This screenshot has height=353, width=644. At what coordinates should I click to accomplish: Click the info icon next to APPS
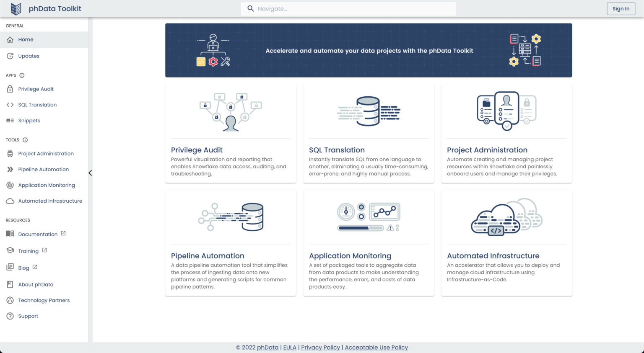click(x=21, y=75)
